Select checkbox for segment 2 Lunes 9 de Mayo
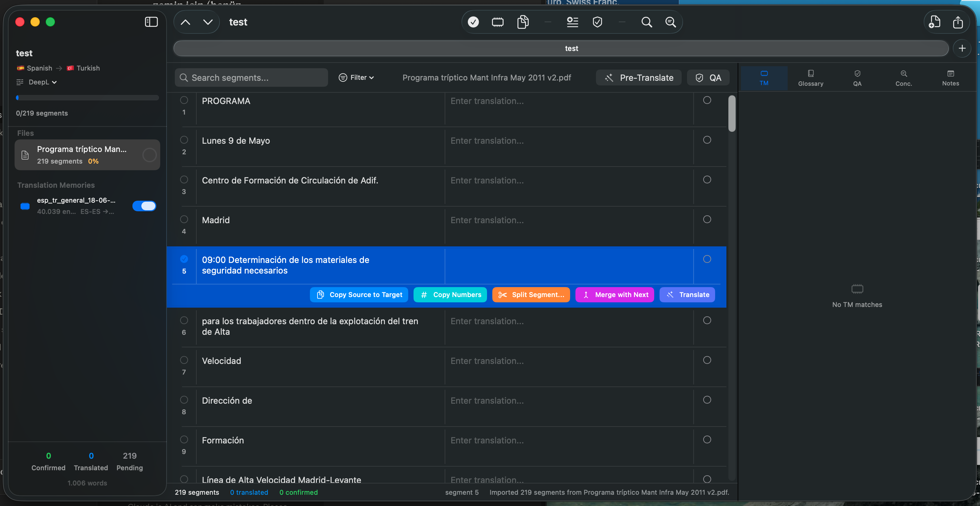This screenshot has width=980, height=506. point(184,140)
